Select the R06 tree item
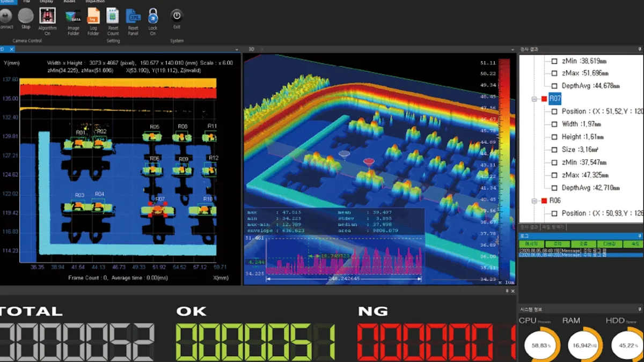The height and width of the screenshot is (362, 644). (555, 201)
